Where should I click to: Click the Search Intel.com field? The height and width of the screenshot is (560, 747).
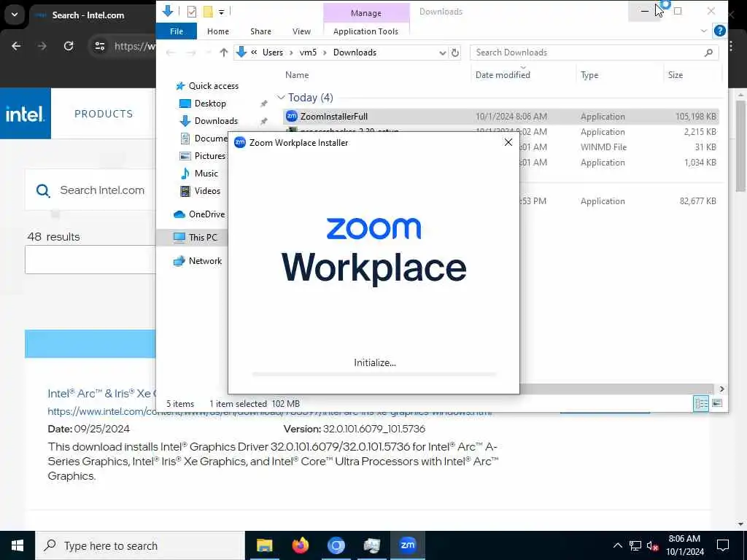tap(102, 190)
